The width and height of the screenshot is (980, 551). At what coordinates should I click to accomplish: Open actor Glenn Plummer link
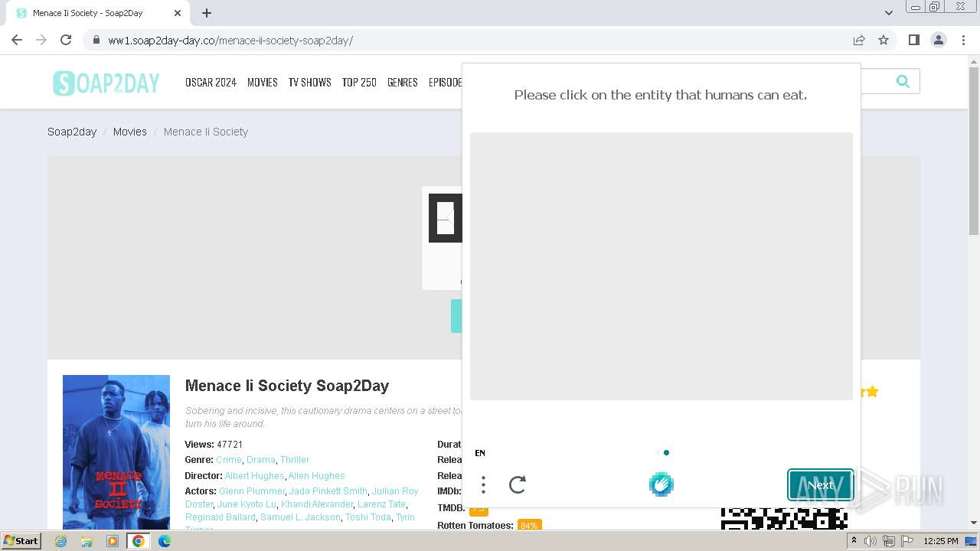pyautogui.click(x=252, y=491)
